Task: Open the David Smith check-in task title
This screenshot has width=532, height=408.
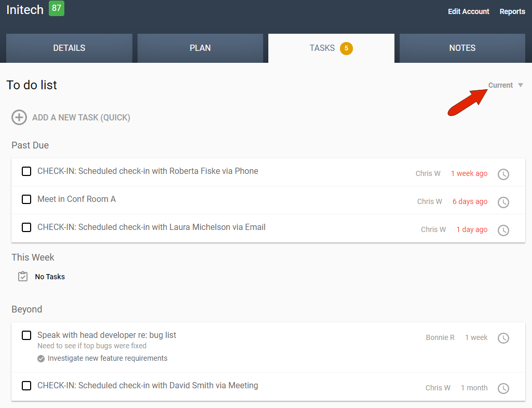Action: click(147, 385)
